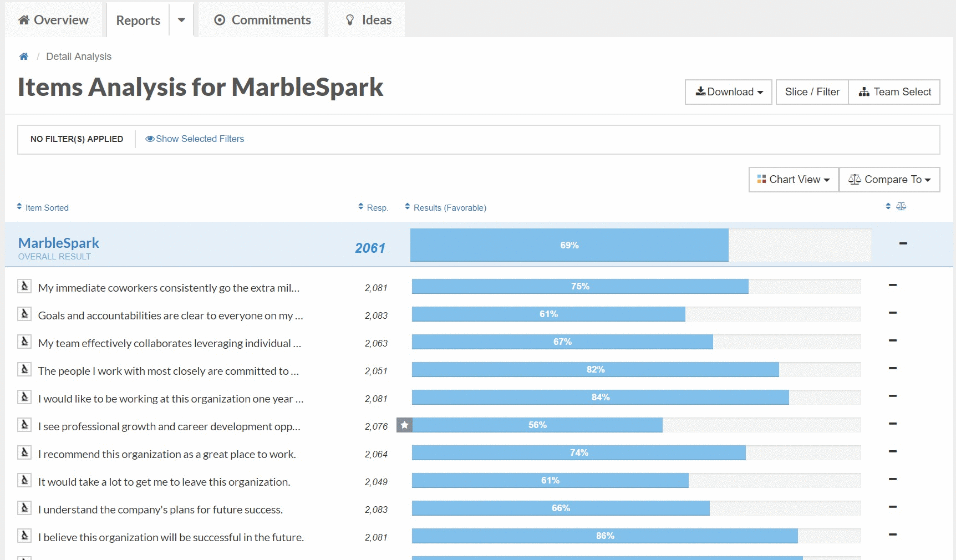Click the Team Select button
This screenshot has width=956, height=560.
(x=894, y=92)
